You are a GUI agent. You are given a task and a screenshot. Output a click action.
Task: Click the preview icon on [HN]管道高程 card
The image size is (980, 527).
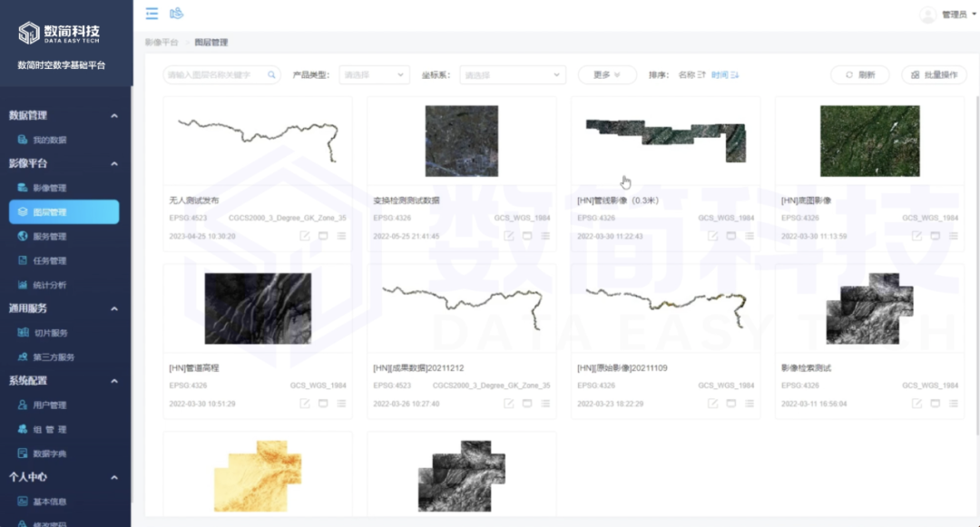coord(323,404)
